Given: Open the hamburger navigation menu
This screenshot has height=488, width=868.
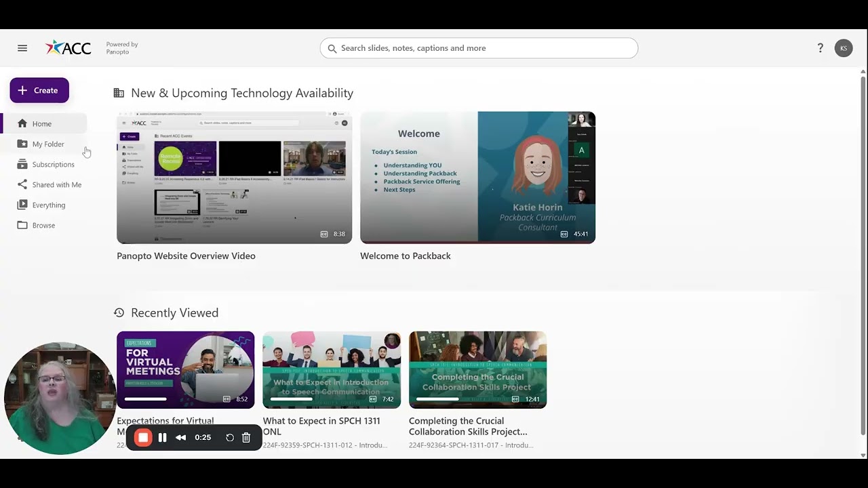Looking at the screenshot, I should [22, 48].
